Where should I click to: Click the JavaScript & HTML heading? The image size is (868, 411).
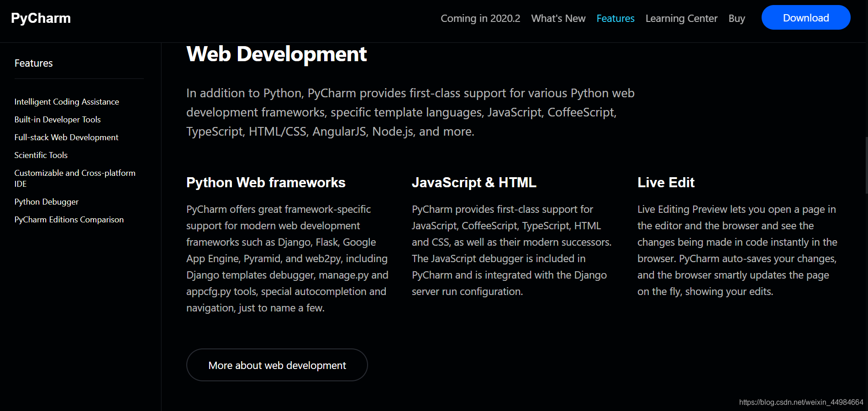[x=474, y=183]
